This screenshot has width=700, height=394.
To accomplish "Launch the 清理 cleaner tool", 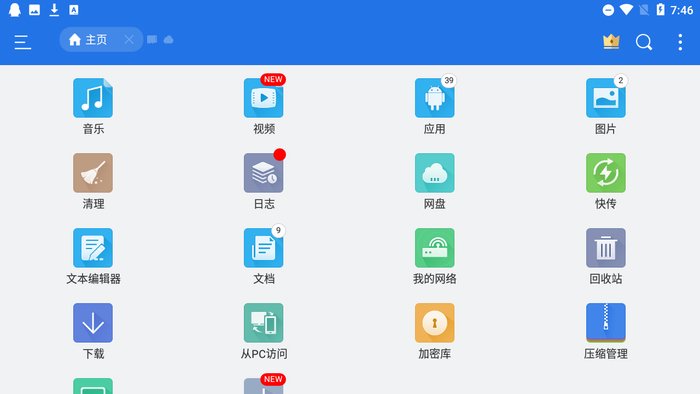I will (x=93, y=173).
